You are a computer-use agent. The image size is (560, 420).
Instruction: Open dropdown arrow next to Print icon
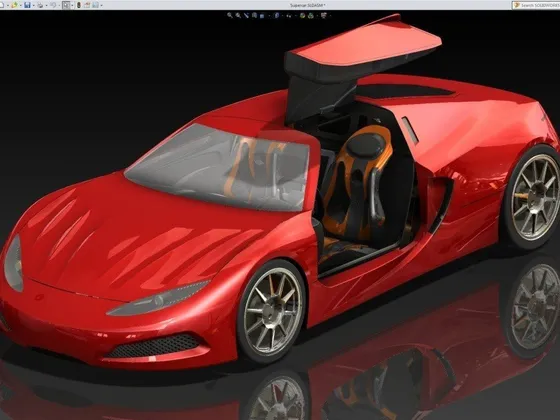(46, 5)
